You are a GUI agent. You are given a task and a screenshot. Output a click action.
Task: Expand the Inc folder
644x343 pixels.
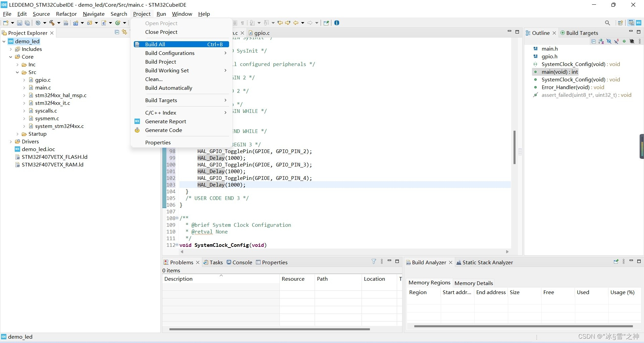click(17, 65)
